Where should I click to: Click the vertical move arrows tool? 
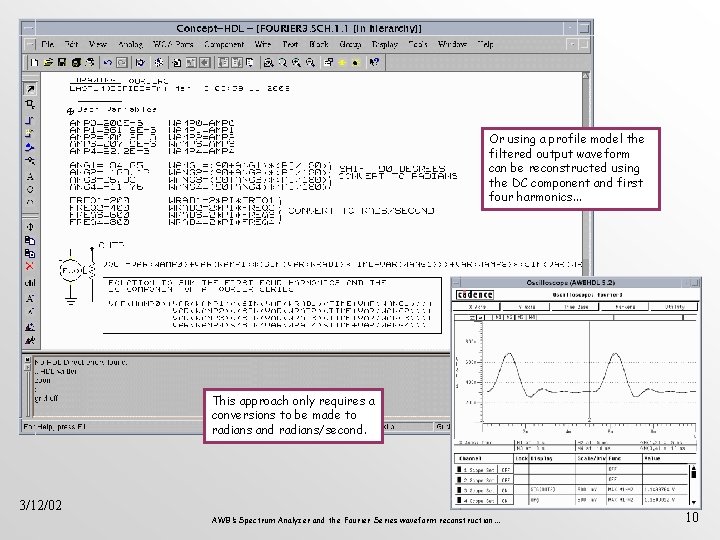(30, 227)
